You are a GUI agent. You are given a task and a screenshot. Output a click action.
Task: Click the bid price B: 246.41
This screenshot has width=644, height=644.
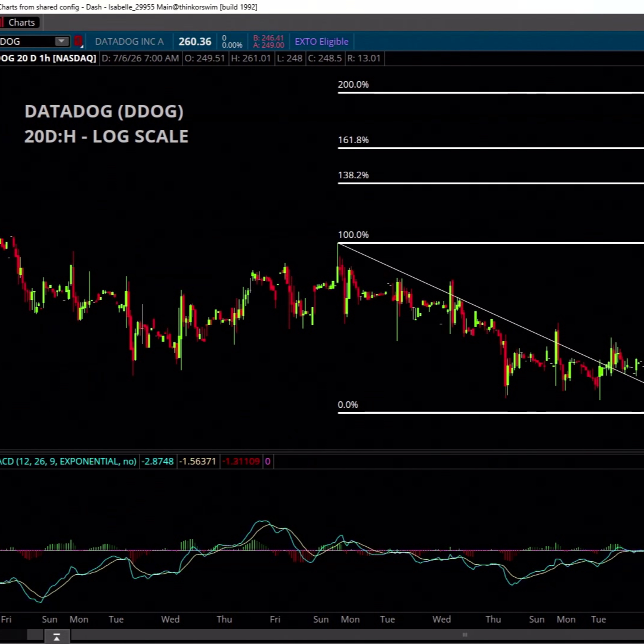[x=268, y=38]
